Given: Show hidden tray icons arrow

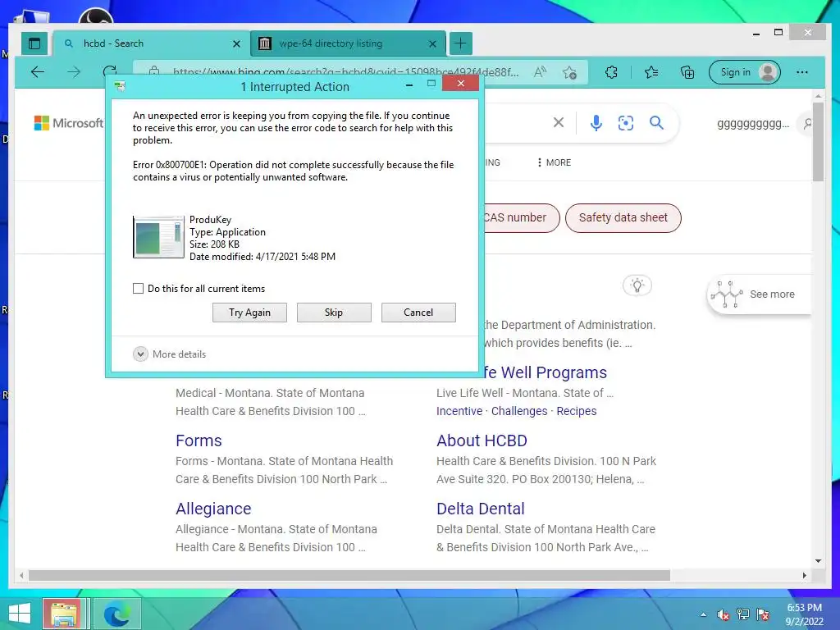Looking at the screenshot, I should (703, 614).
